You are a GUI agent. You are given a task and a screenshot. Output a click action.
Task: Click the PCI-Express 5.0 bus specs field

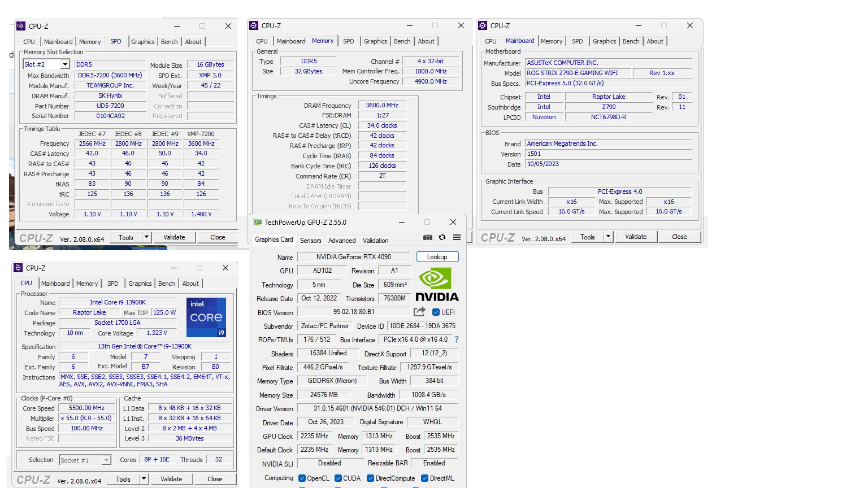click(608, 83)
